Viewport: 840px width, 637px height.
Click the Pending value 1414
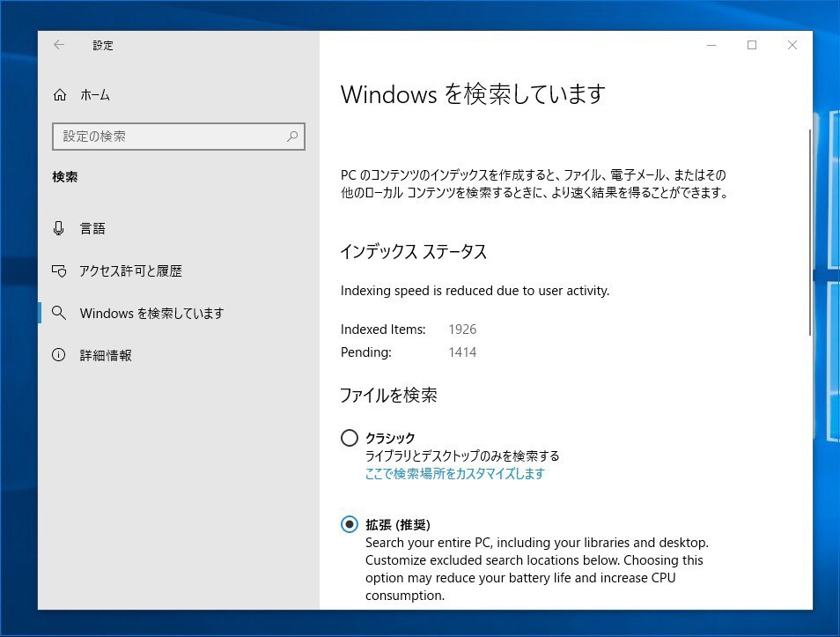pos(462,352)
